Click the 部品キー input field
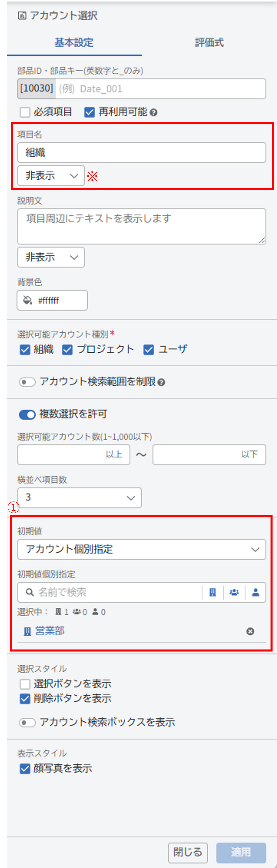The width and height of the screenshot is (277, 868). point(161,89)
